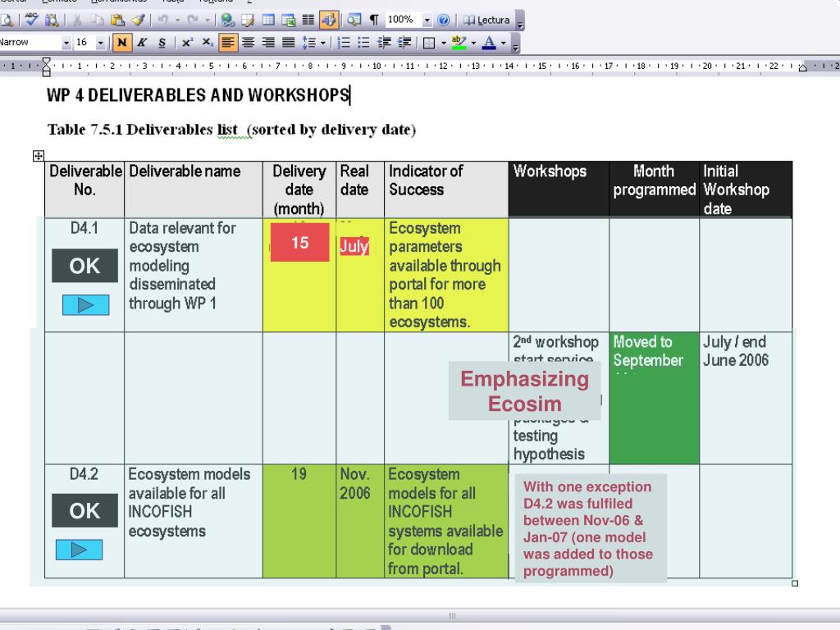Open the font color dropdown arrow
The width and height of the screenshot is (840, 630).
point(504,43)
